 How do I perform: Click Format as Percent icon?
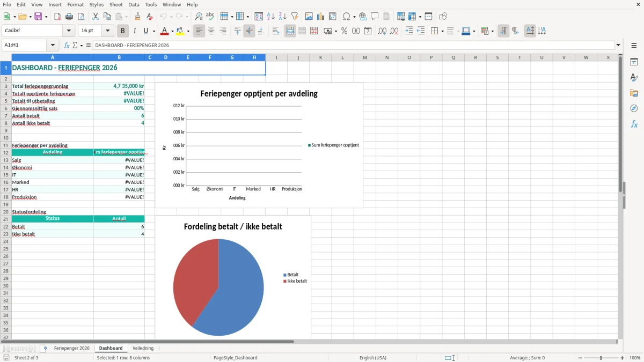click(x=344, y=31)
